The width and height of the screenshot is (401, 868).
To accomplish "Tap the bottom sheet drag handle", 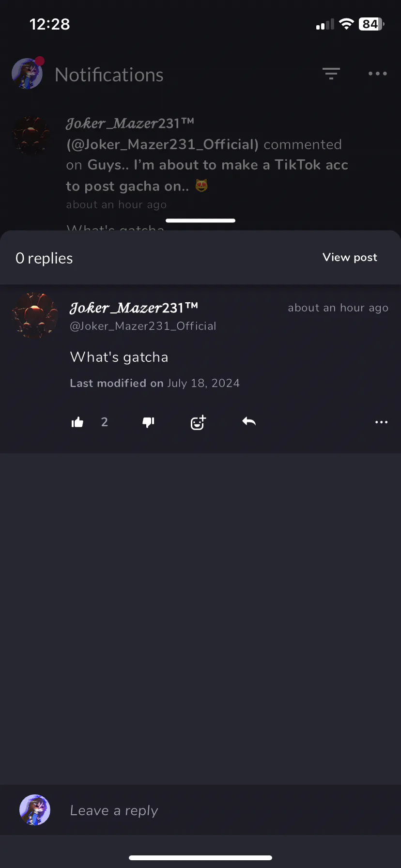I will [200, 220].
